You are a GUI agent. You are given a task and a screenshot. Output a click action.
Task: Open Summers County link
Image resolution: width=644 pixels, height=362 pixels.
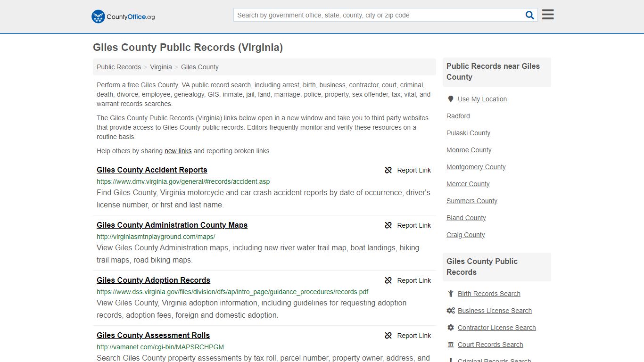472,201
